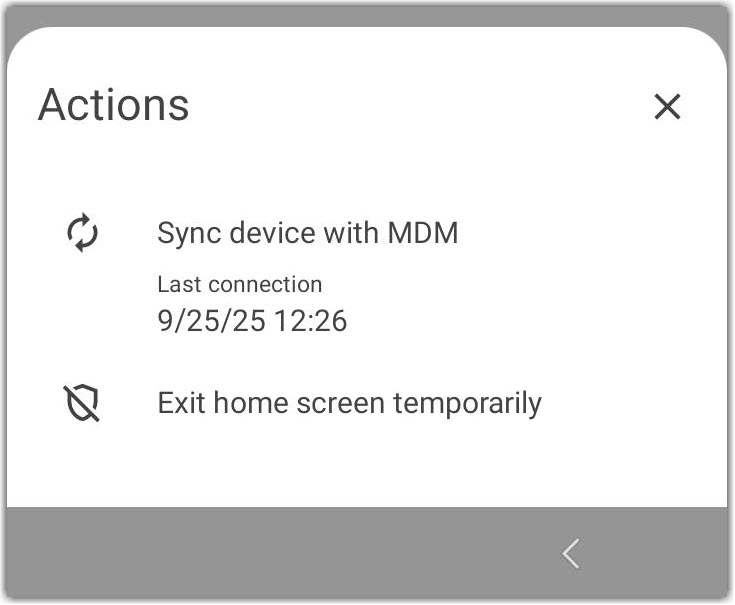Close the Actions sheet with X

click(x=667, y=106)
